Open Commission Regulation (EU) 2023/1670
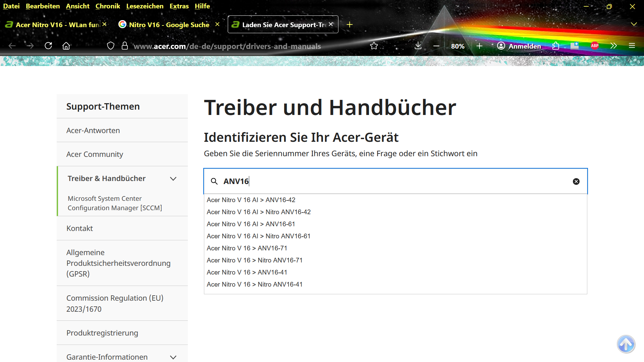This screenshot has height=362, width=644. point(122,303)
